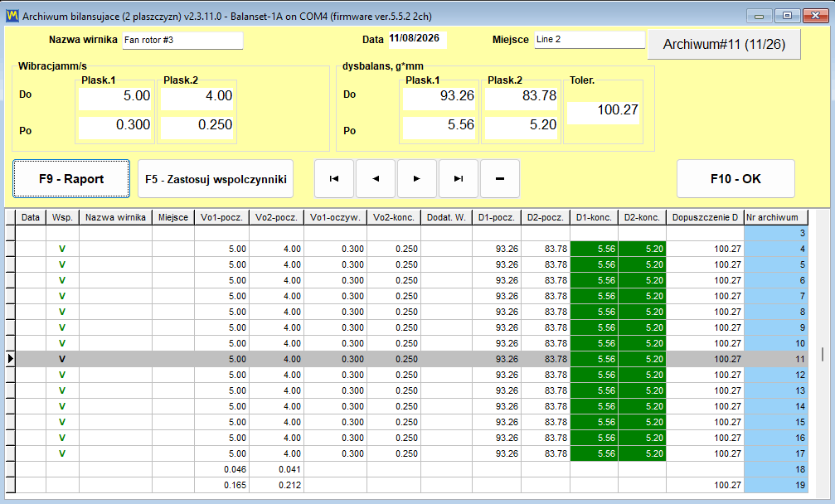Click Dopuszczenie D 100.27 in archive row 19
The height and width of the screenshot is (504, 835).
705,485
